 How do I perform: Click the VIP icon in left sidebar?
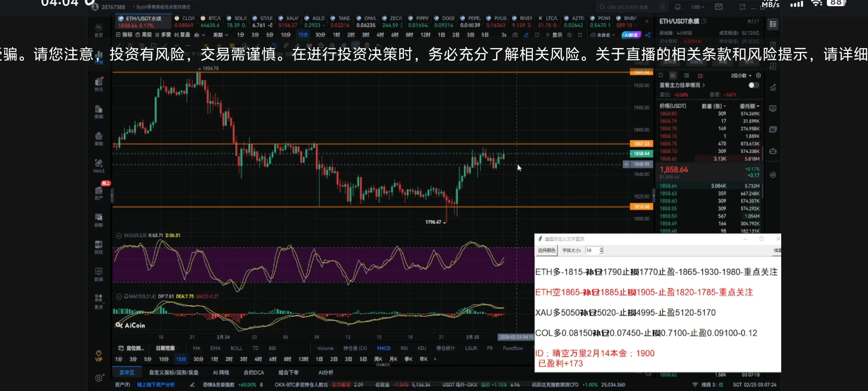pos(98,356)
